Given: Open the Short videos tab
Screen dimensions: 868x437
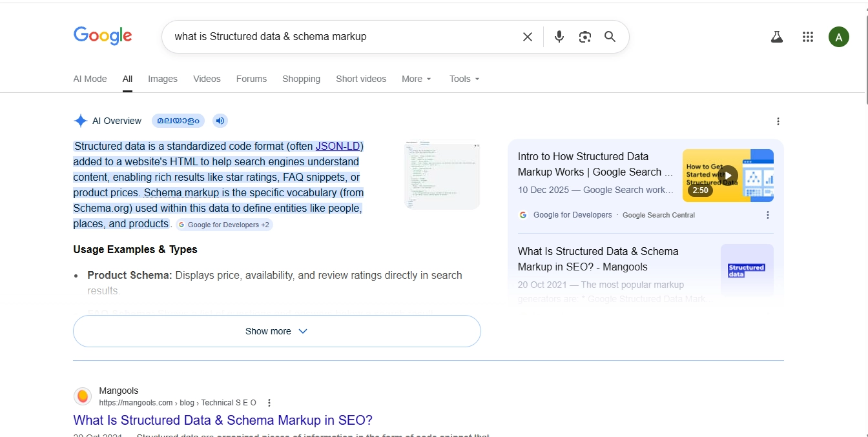Looking at the screenshot, I should click(x=361, y=79).
